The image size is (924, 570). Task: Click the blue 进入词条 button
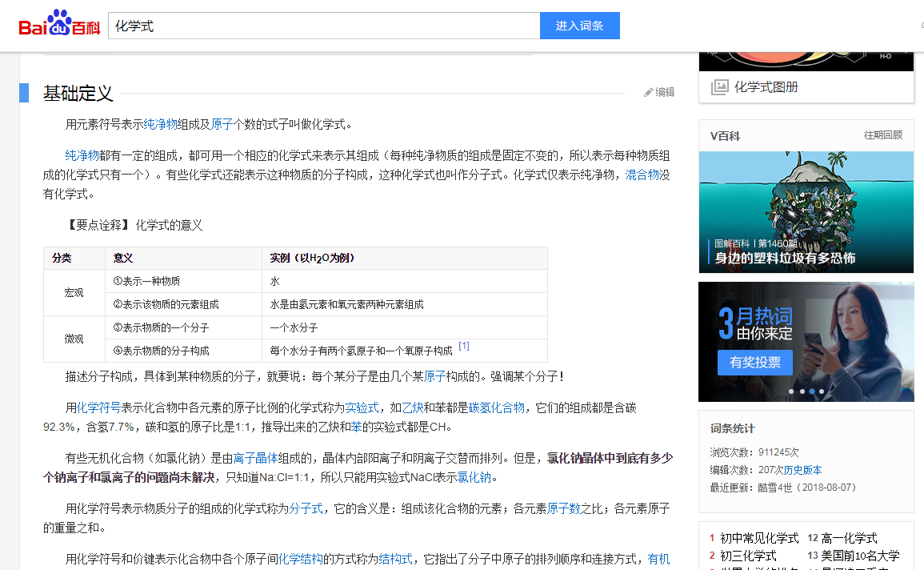(x=579, y=25)
